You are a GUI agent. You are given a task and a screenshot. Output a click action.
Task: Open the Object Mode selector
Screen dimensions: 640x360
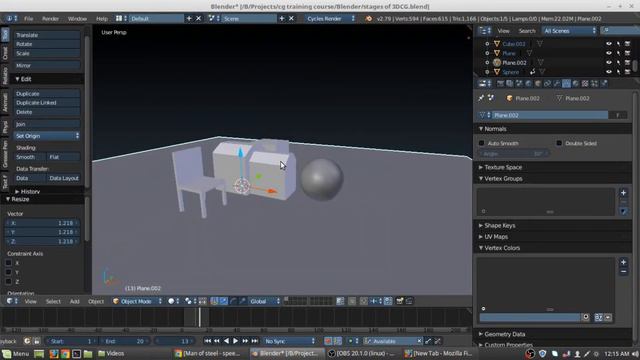(138, 301)
